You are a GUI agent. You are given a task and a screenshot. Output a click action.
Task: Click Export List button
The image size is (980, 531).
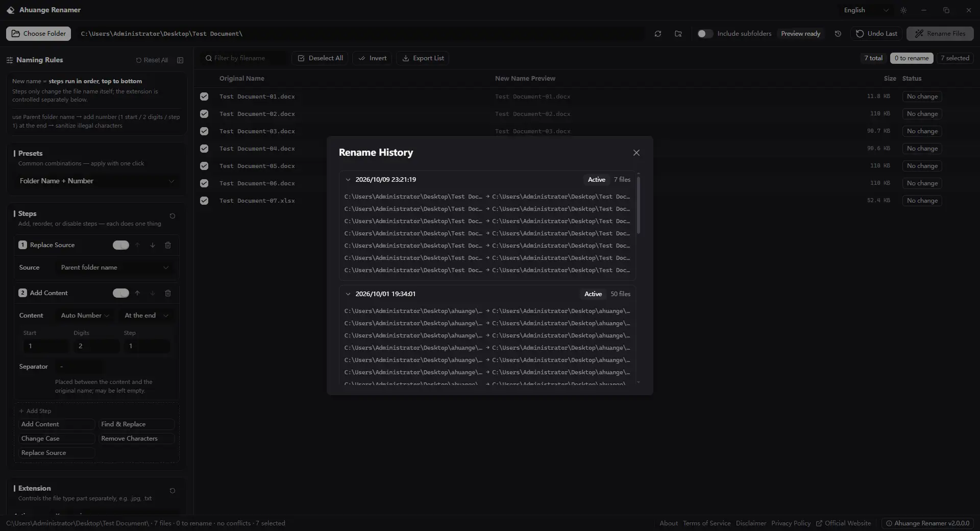[423, 58]
